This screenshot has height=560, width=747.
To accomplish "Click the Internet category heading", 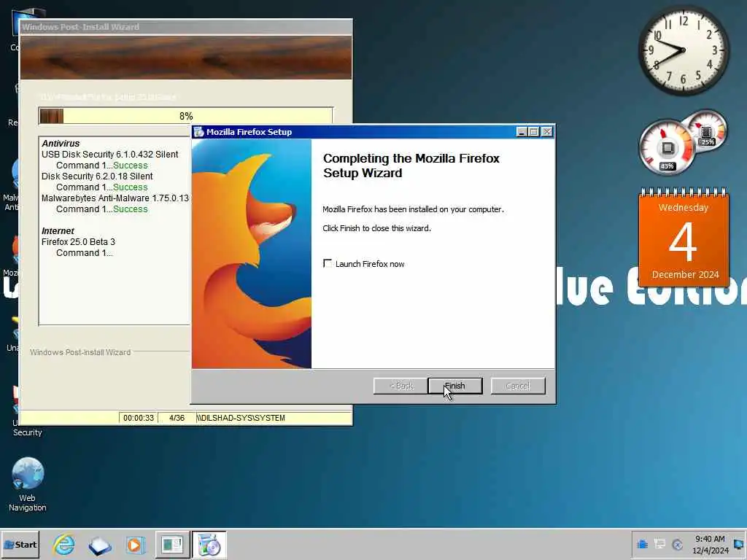I will click(58, 231).
